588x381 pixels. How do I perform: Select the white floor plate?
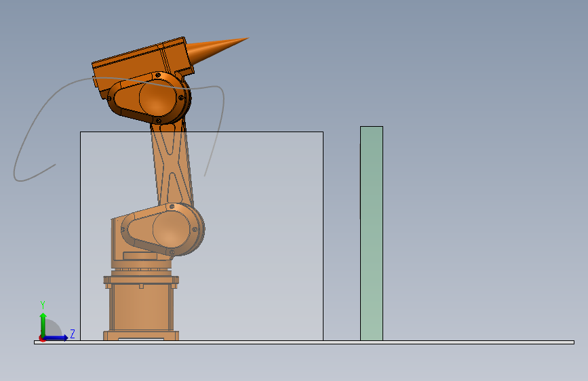(x=304, y=342)
